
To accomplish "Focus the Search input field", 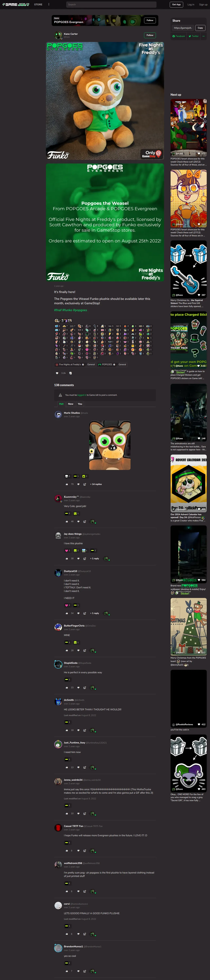I will click(x=111, y=5).
